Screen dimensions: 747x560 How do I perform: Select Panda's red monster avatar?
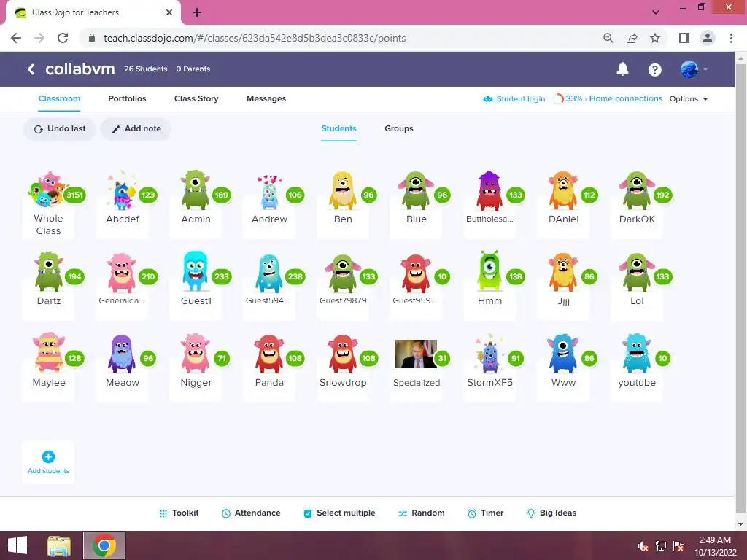tap(269, 354)
